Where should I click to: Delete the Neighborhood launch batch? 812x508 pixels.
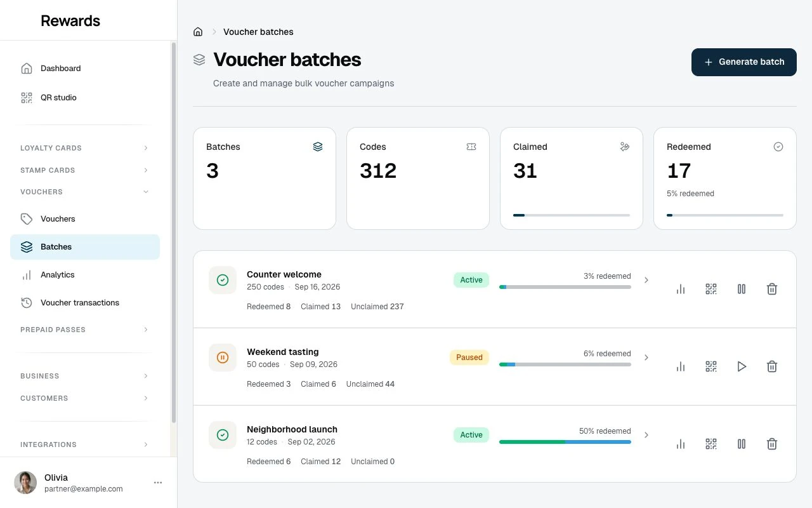click(x=772, y=444)
